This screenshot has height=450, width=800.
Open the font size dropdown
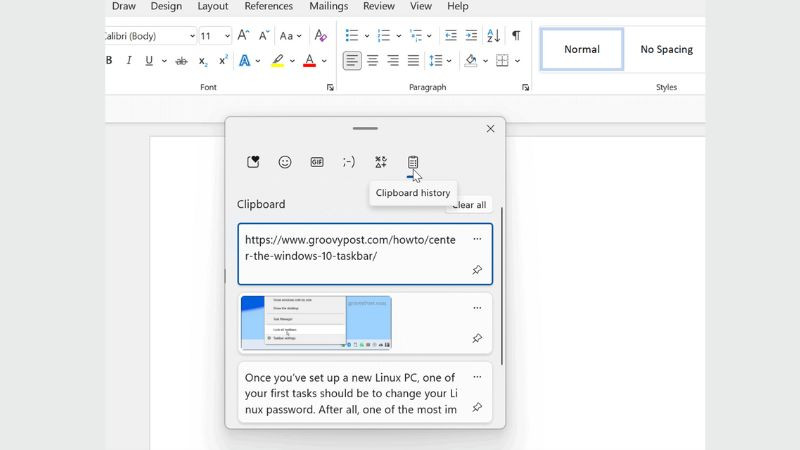227,36
